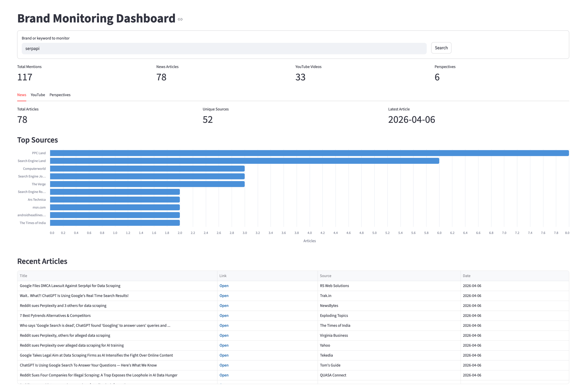This screenshot has width=588, height=391.
Task: Click the Computerworld bar in Top Sources
Action: point(148,169)
